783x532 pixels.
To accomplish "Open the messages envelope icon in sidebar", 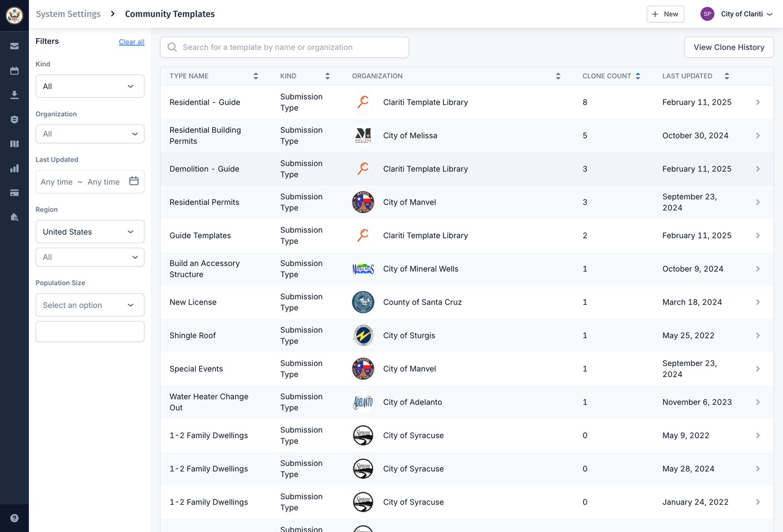I will coord(14,46).
